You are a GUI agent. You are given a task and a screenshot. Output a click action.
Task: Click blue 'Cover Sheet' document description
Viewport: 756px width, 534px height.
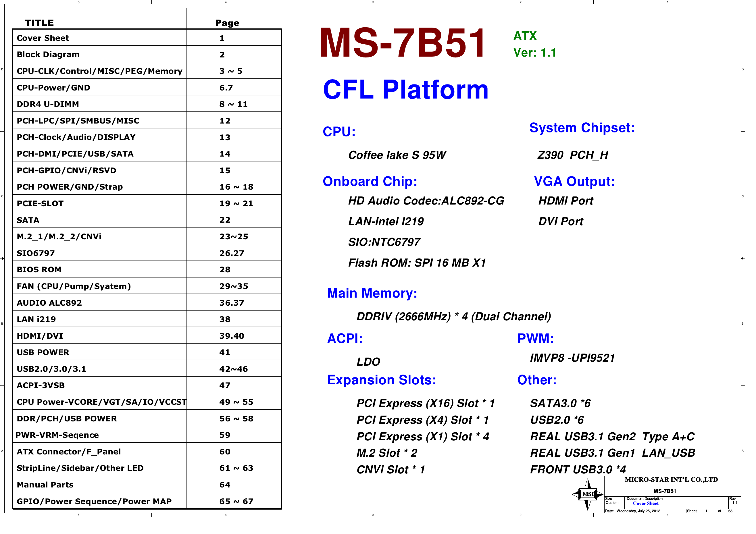coord(646,504)
